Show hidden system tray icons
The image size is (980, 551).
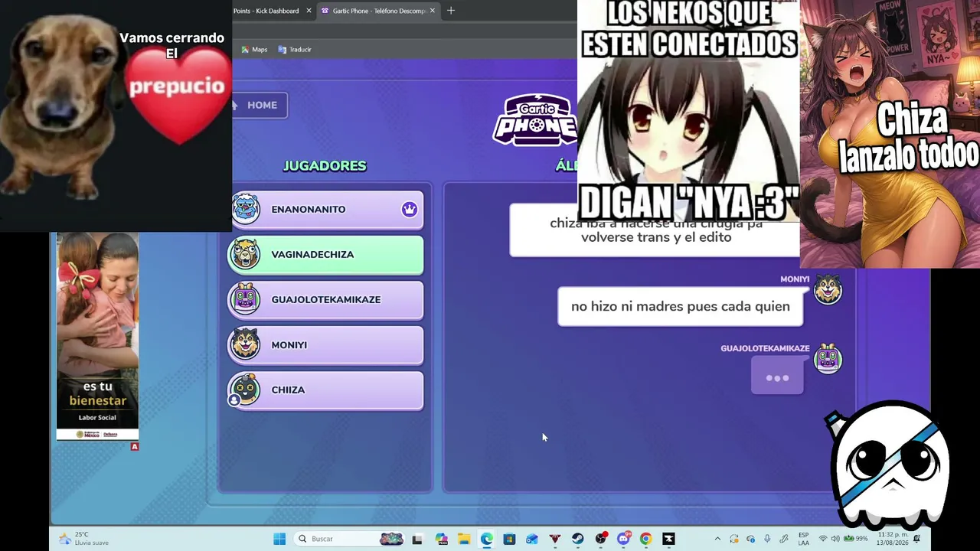pos(717,539)
